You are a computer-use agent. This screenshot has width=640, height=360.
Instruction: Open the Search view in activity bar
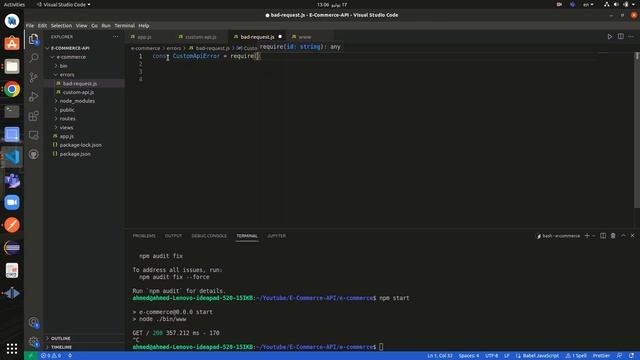(33, 58)
